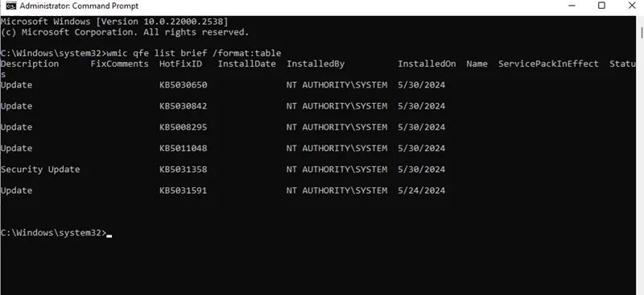644x295 pixels.
Task: Click the Administrator: Command Prompt title text
Action: click(x=79, y=6)
